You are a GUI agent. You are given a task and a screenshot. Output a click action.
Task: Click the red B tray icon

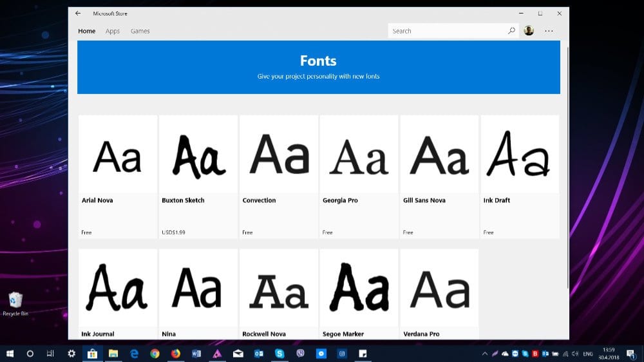coord(535,354)
